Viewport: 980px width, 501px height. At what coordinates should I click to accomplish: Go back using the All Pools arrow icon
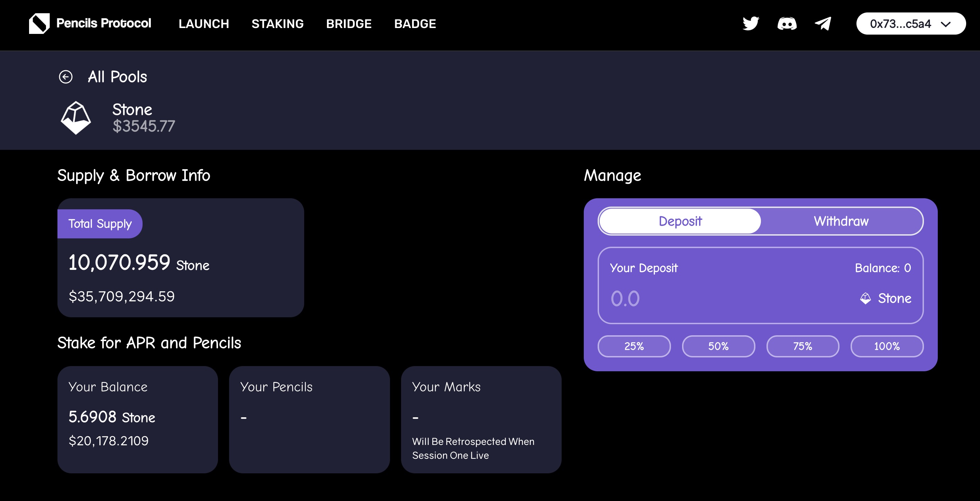[65, 77]
